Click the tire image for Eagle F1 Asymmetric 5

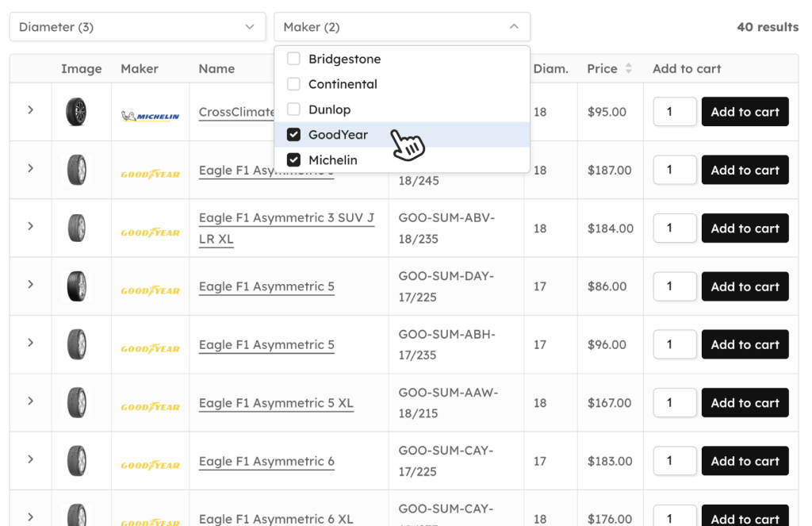pyautogui.click(x=77, y=286)
